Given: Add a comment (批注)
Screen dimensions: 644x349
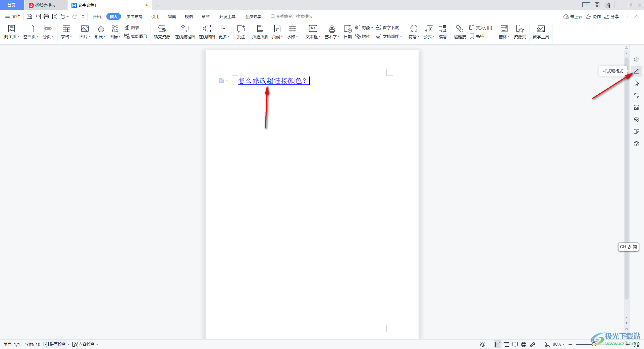Looking at the screenshot, I should (x=241, y=32).
